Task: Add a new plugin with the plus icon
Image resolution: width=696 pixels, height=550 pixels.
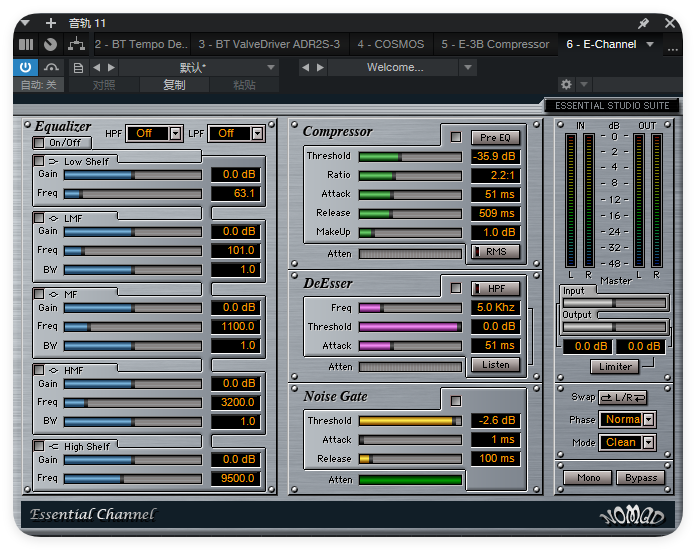Action: click(x=51, y=23)
